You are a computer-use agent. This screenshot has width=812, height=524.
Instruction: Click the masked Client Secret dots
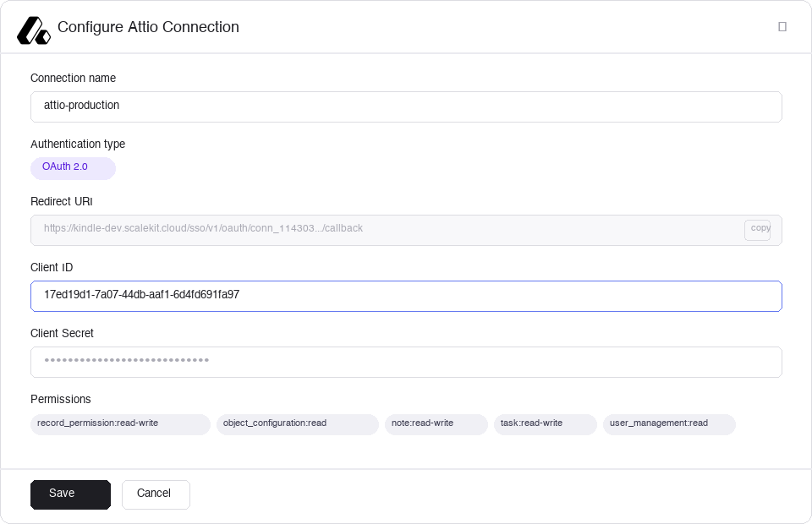tap(125, 361)
